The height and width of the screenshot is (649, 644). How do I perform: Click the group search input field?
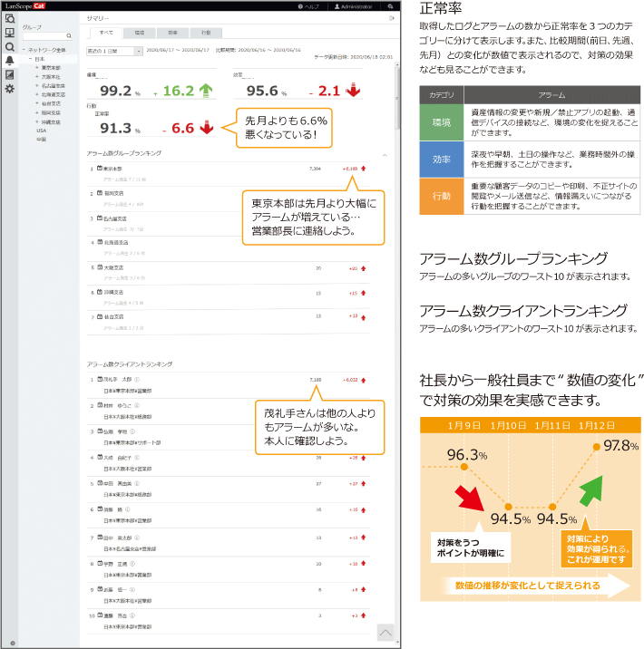pyautogui.click(x=45, y=36)
